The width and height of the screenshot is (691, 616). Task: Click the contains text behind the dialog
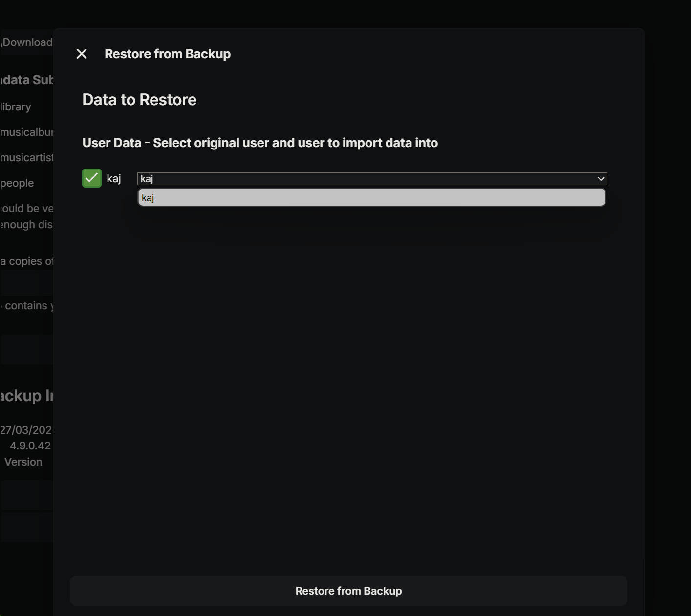27,306
